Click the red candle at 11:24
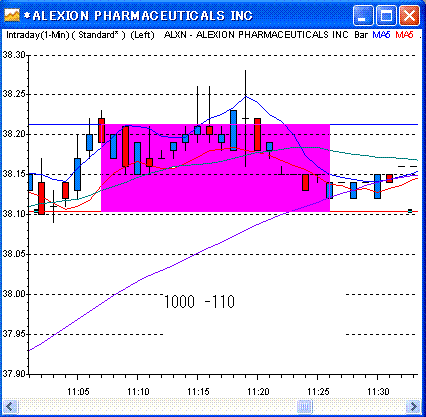426x417 pixels. [305, 182]
